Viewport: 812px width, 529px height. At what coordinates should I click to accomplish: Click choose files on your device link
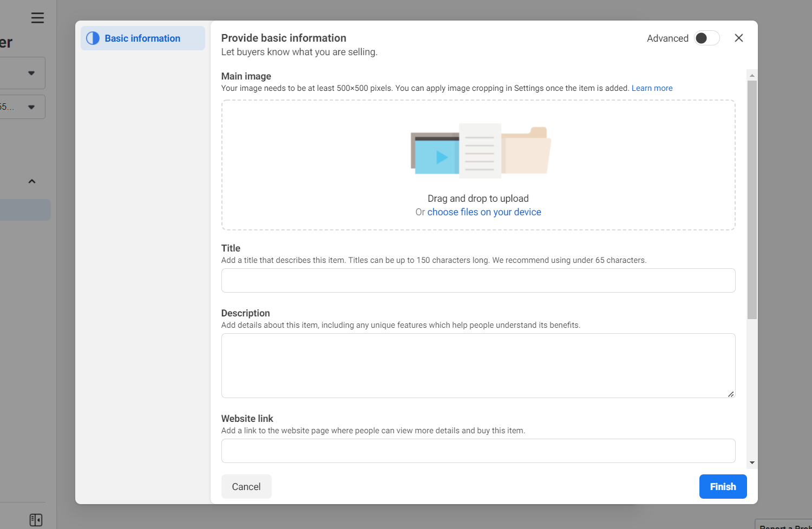pos(484,212)
